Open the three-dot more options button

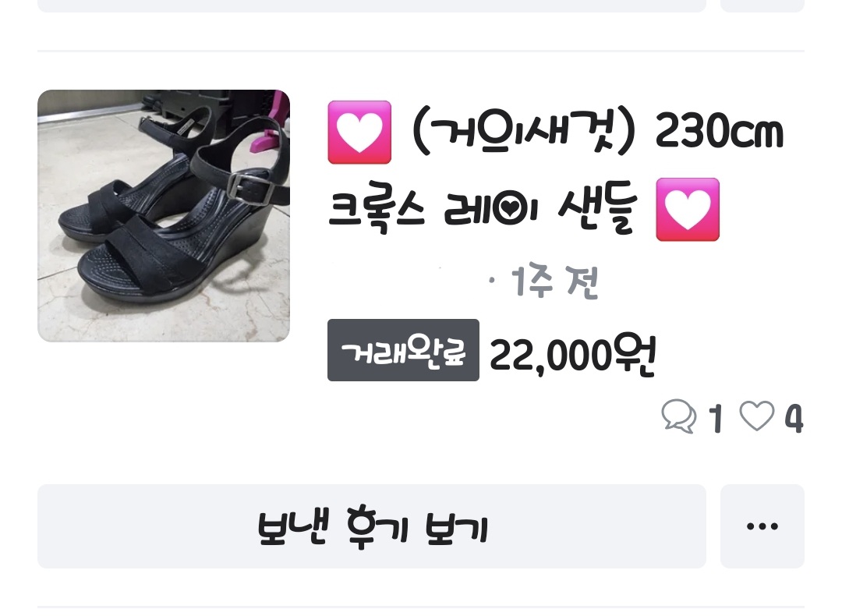pyautogui.click(x=762, y=526)
